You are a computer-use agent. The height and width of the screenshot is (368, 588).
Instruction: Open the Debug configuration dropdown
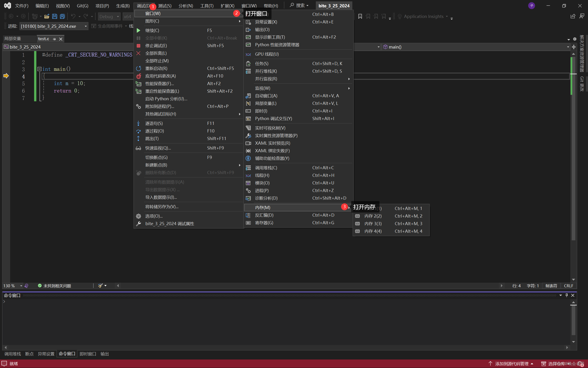click(x=118, y=17)
